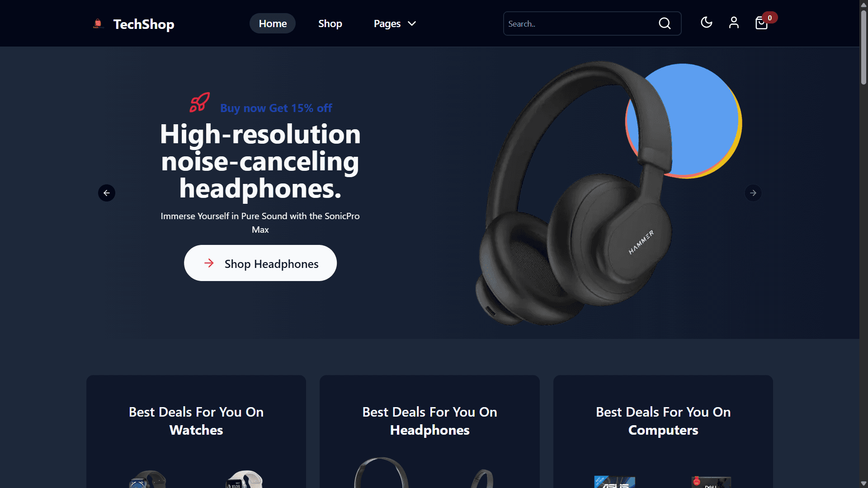Click the cart count badge
This screenshot has height=488, width=868.
(x=770, y=18)
